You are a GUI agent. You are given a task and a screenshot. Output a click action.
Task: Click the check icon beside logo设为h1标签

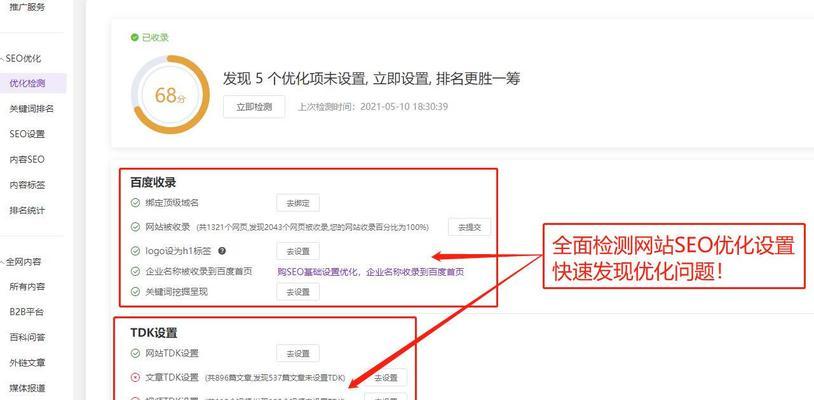tap(135, 251)
